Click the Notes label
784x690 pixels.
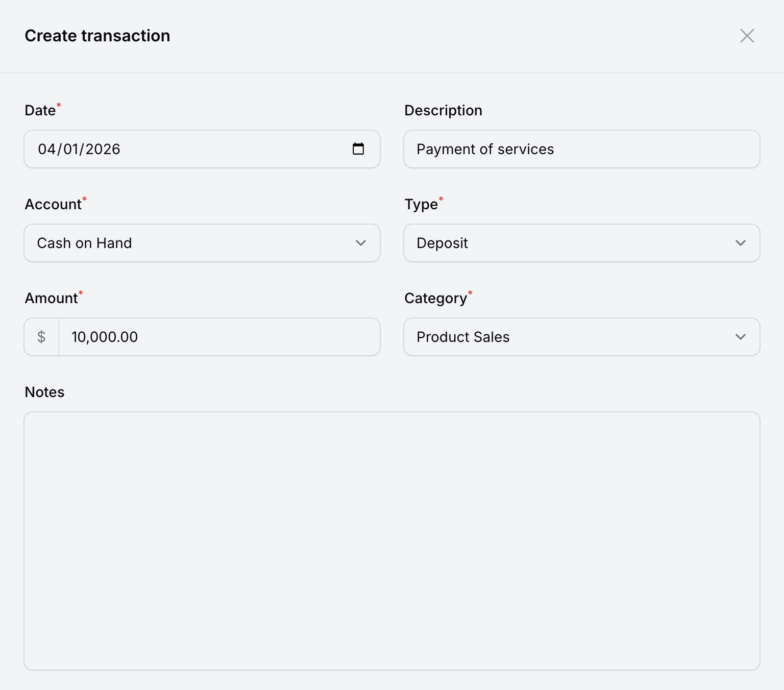pos(44,392)
